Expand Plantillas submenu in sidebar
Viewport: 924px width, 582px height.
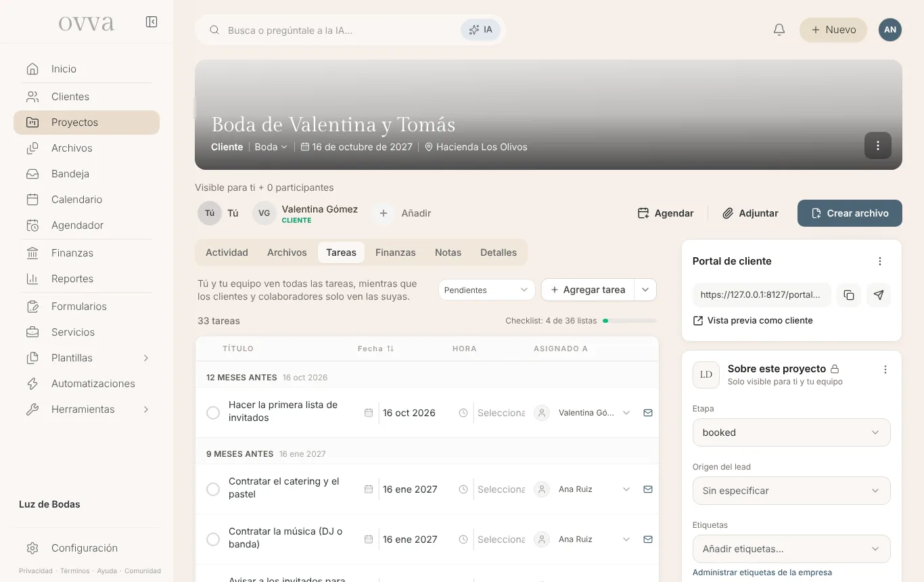(146, 358)
